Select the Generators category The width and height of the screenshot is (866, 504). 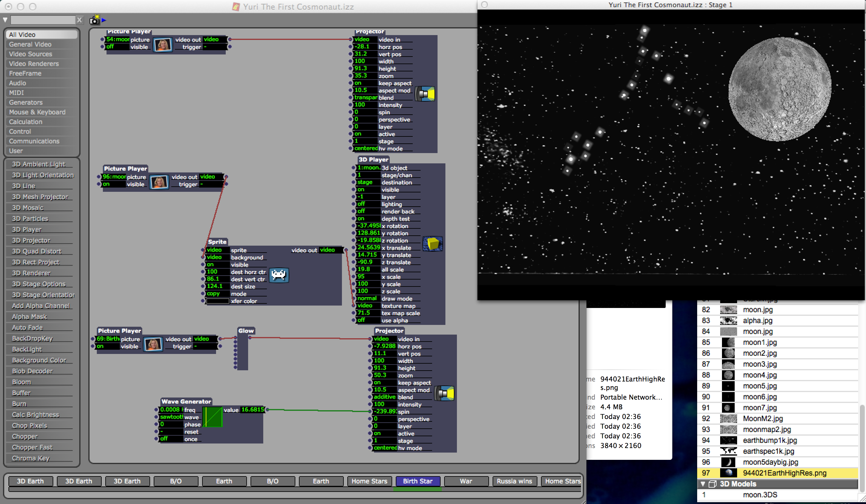point(41,102)
